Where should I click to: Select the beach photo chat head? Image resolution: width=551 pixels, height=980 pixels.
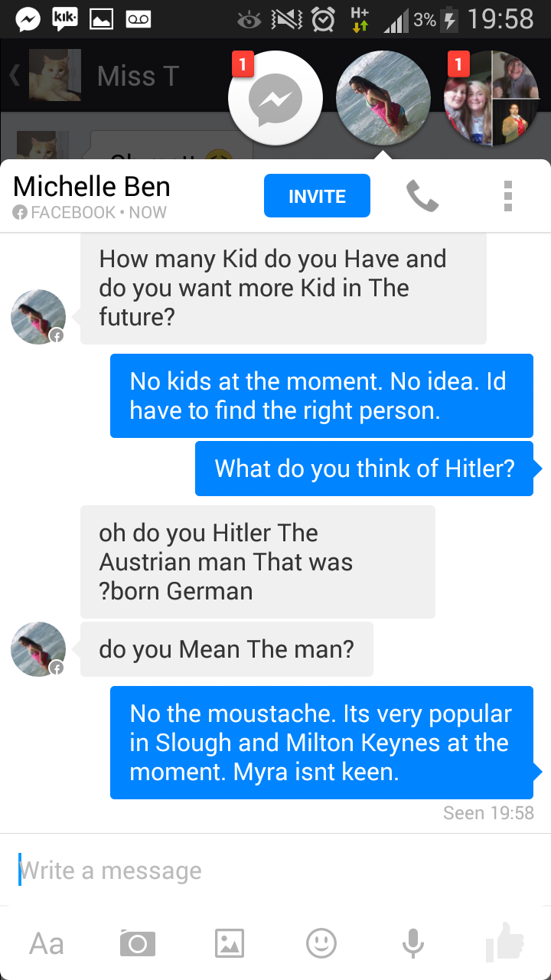383,98
